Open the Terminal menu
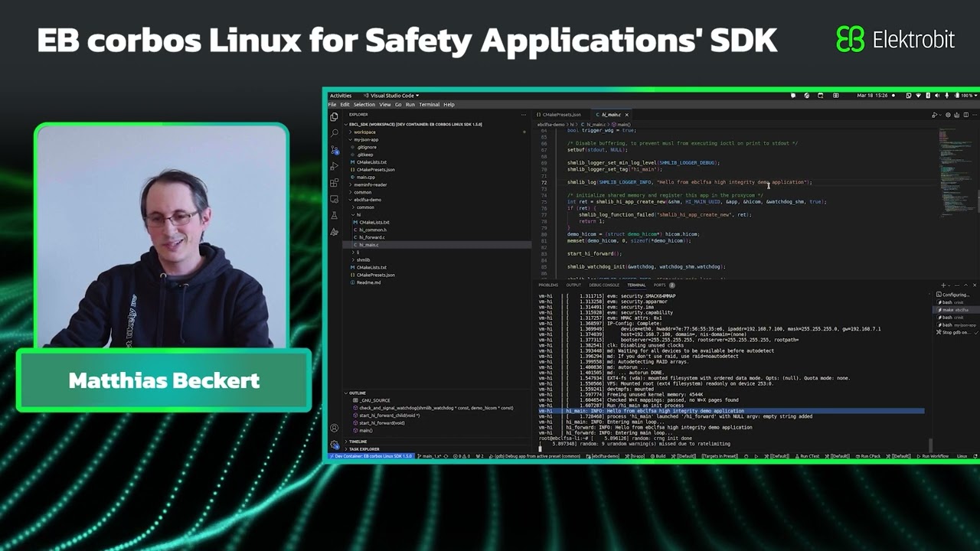The width and height of the screenshot is (980, 551). click(x=429, y=105)
